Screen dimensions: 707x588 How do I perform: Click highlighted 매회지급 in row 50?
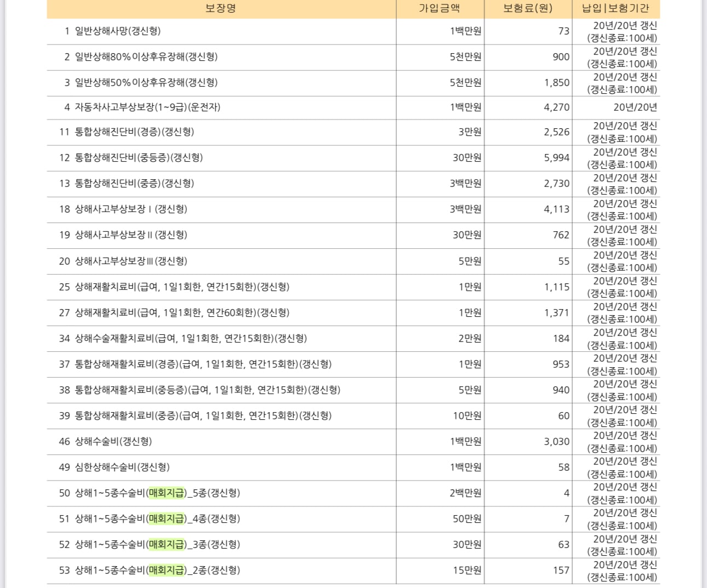click(x=167, y=493)
